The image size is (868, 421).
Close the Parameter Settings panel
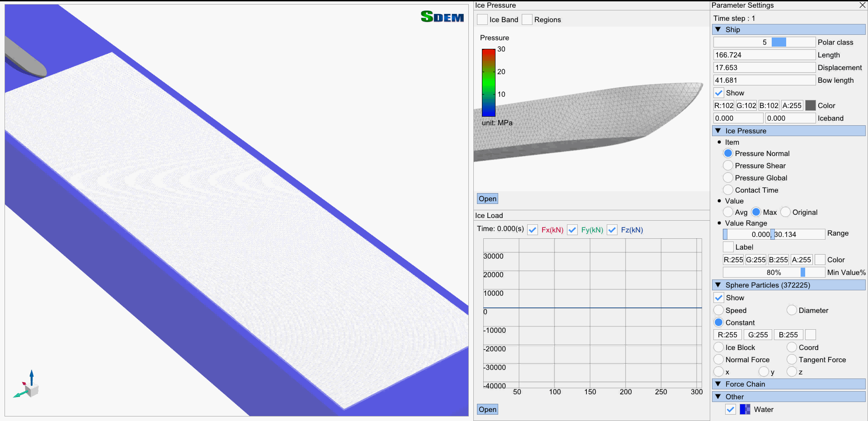[862, 5]
